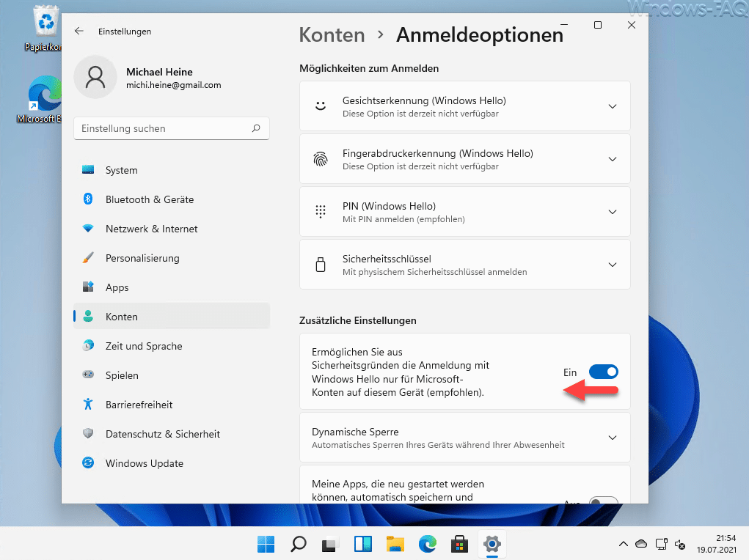Click the PIN keypad icon
749x560 pixels.
(x=321, y=212)
